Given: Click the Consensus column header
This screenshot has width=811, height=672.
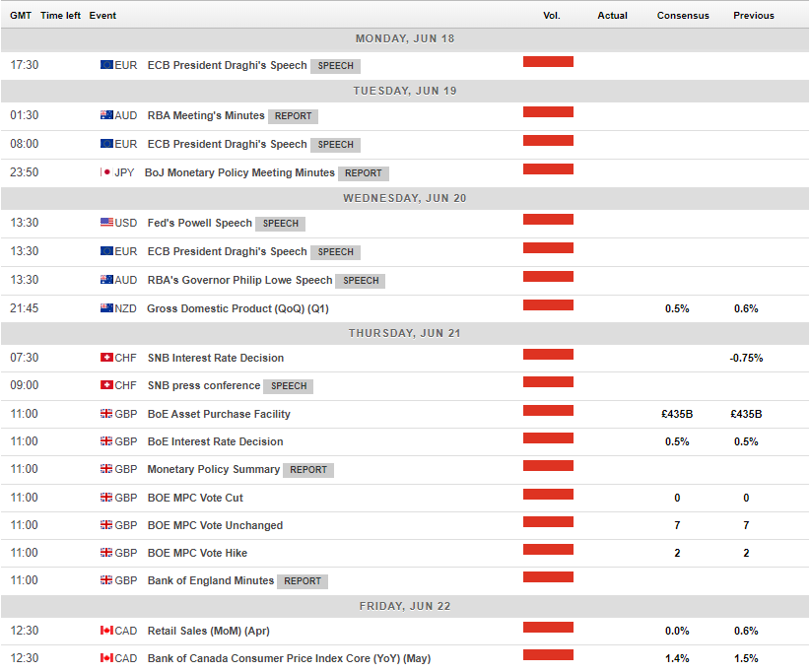Looking at the screenshot, I should click(683, 16).
